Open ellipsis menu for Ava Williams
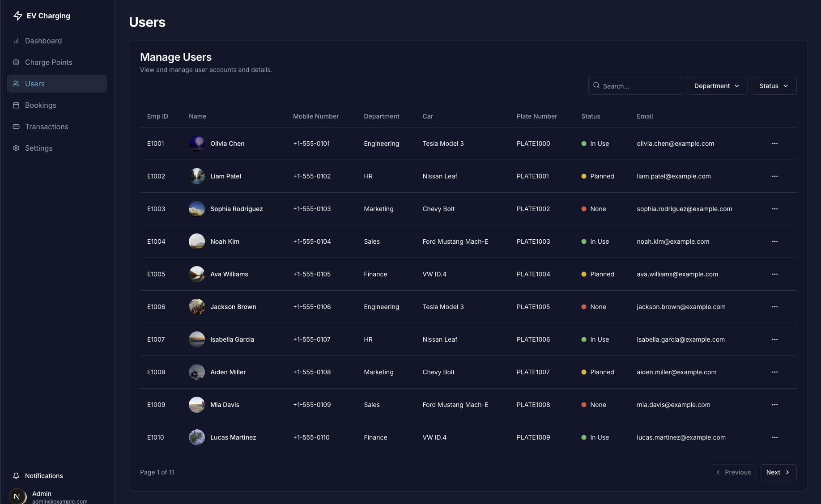The image size is (821, 504). [774, 274]
